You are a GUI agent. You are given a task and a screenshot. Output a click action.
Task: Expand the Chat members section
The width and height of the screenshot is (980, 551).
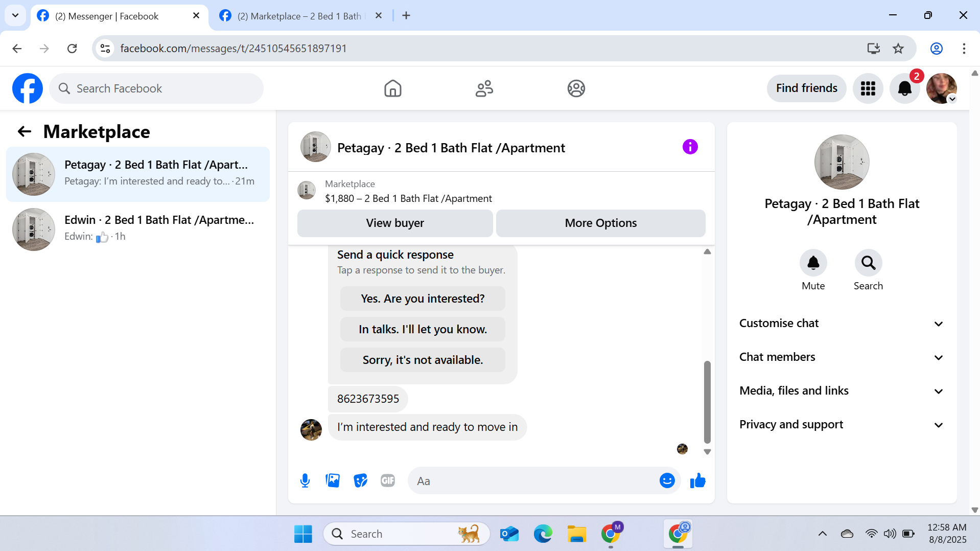tap(842, 357)
